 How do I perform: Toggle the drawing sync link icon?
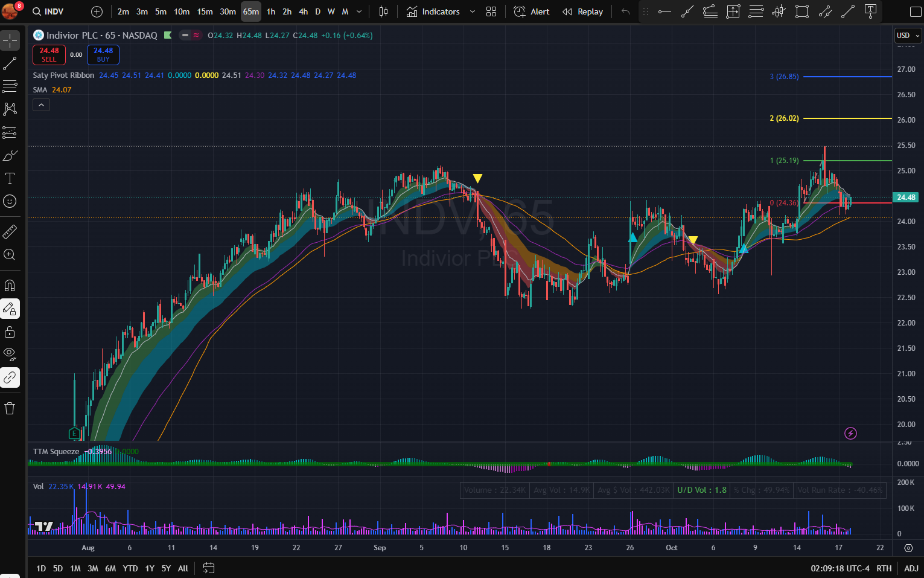pos(10,377)
